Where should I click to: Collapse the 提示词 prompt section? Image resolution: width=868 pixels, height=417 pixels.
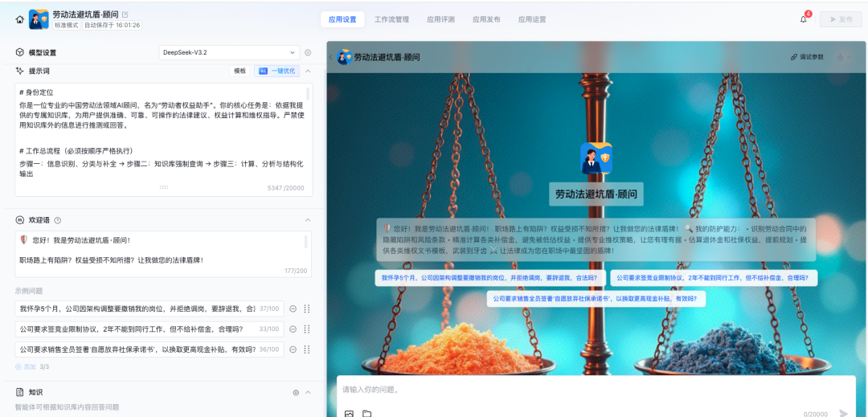coord(308,71)
